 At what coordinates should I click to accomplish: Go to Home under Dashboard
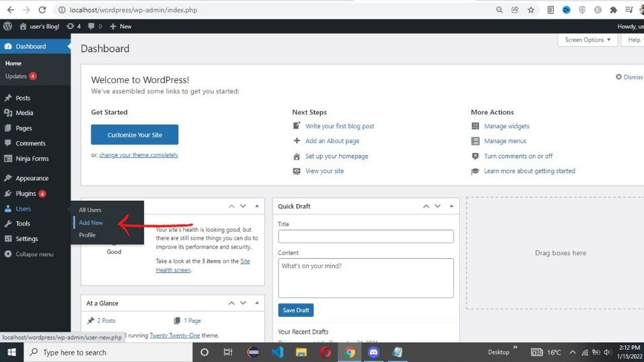tap(13, 63)
